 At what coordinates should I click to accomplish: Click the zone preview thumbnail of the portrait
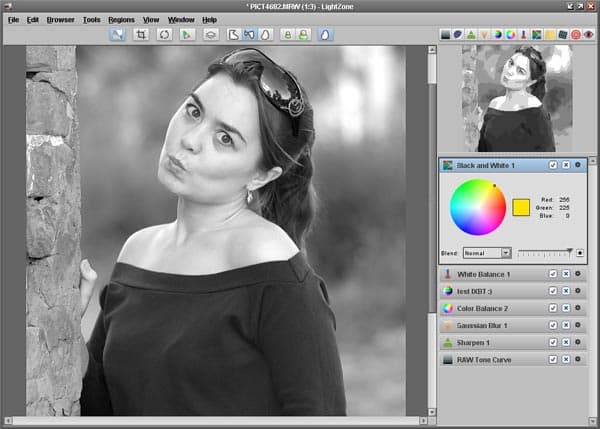coord(517,98)
